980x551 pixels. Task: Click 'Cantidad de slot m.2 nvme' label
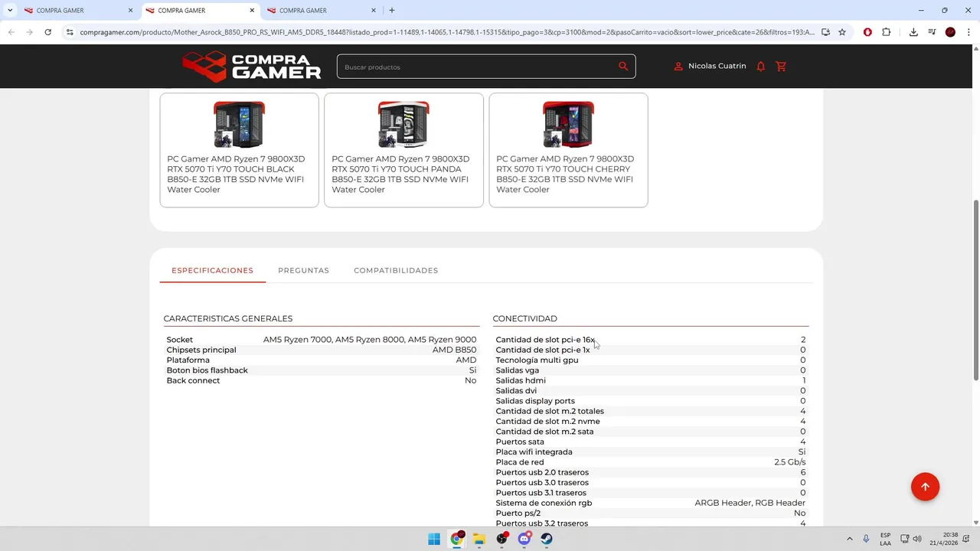coord(547,421)
